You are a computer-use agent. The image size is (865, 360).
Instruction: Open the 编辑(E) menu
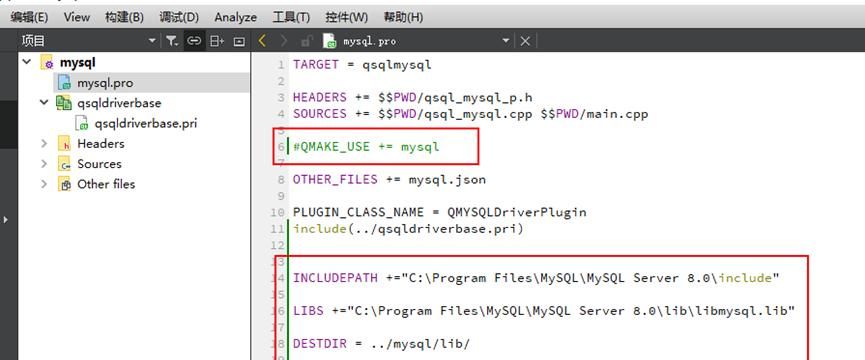29,17
